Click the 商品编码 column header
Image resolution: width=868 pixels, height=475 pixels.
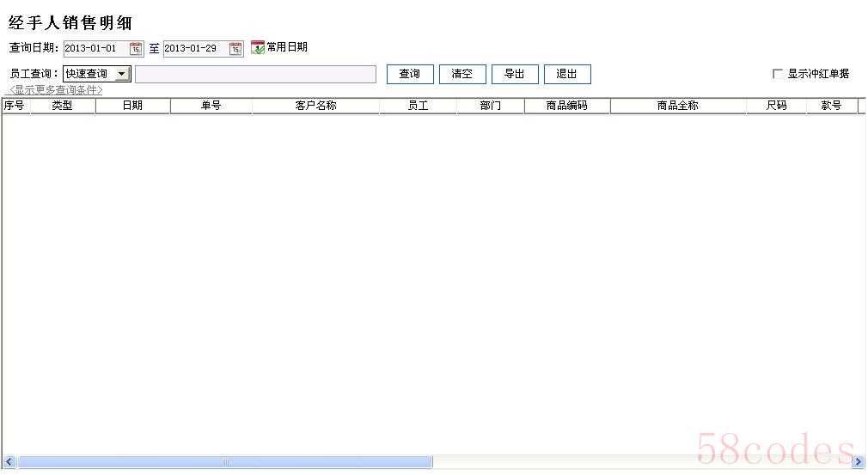tap(566, 106)
